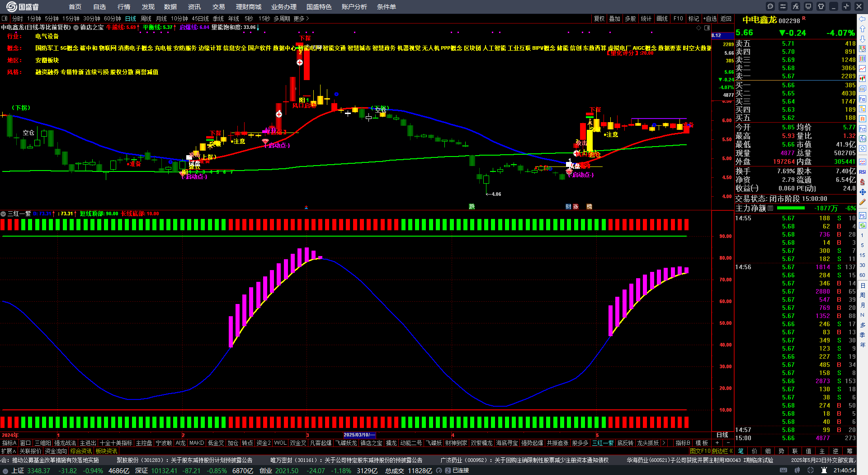Toggle the 窗口 pane button in indicator bar
Image resolution: width=868 pixels, height=475 pixels.
click(26, 443)
